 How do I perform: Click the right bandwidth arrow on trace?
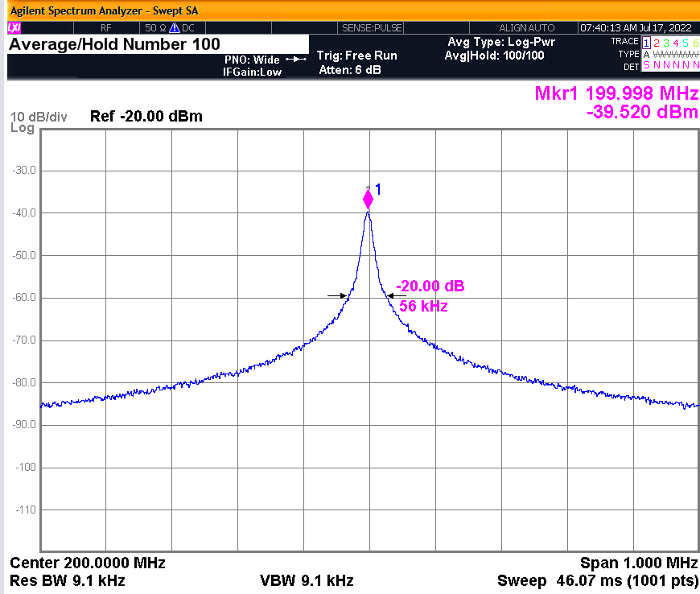pos(390,296)
